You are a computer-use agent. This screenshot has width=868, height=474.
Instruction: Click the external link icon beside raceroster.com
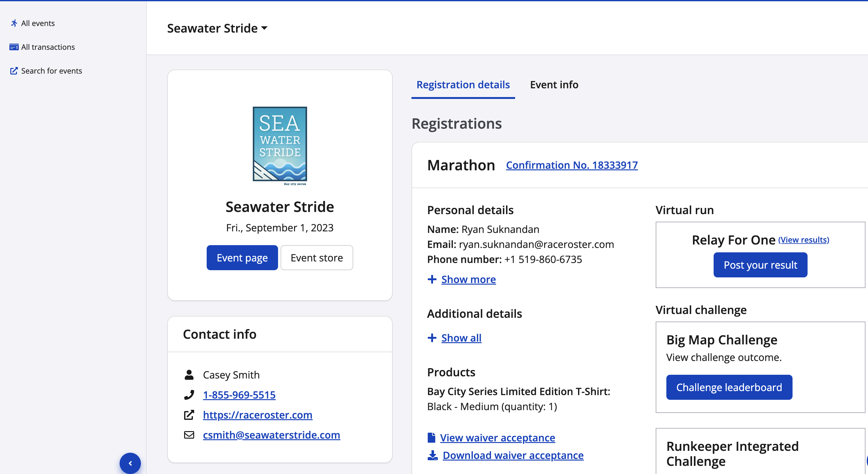tap(189, 415)
